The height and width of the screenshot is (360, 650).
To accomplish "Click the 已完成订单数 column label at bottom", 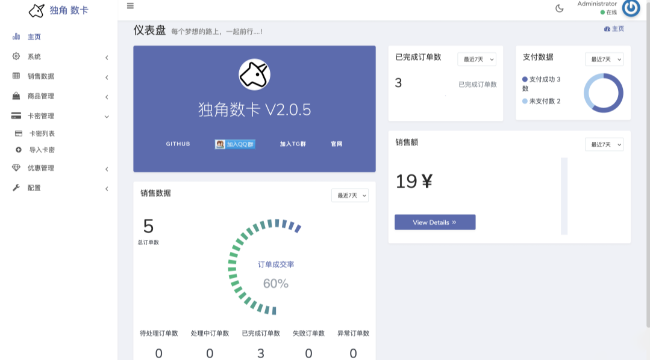I will 261,333.
